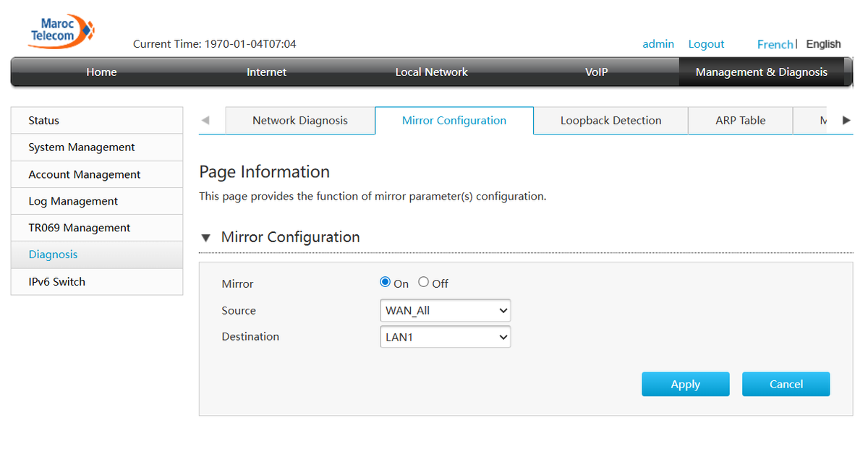
Task: Click the Destination field label
Action: click(x=250, y=337)
